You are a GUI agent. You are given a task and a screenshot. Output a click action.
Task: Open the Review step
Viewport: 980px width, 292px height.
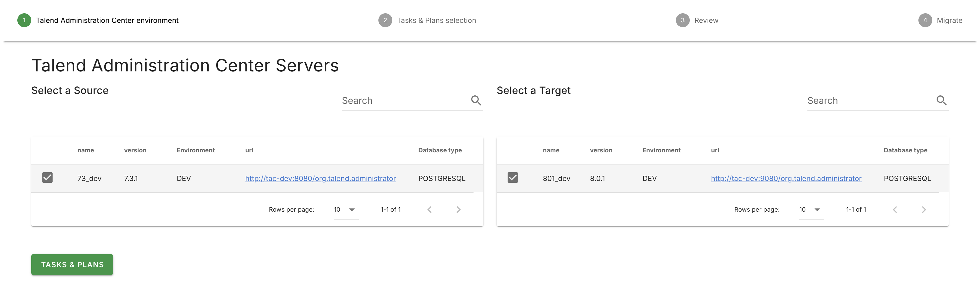706,20
